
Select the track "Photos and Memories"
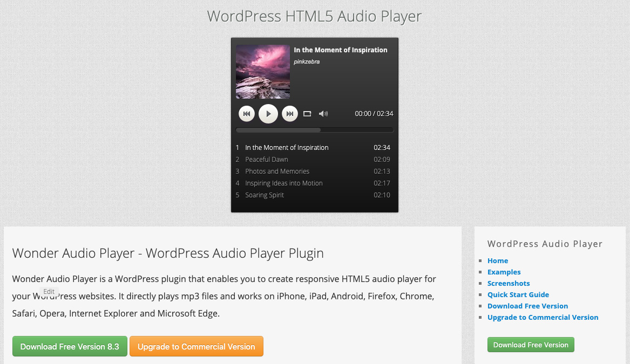coord(277,171)
